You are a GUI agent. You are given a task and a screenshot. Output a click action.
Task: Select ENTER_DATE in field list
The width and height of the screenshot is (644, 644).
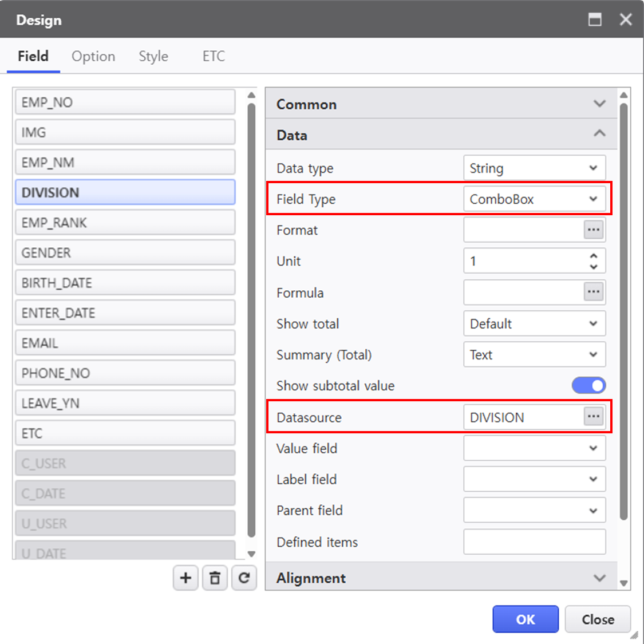click(125, 313)
